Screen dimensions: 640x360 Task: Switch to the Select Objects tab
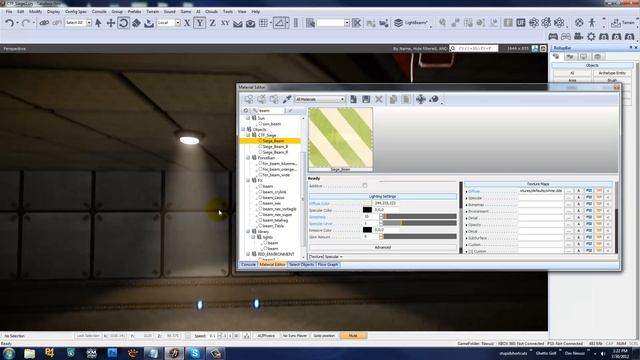(x=301, y=265)
